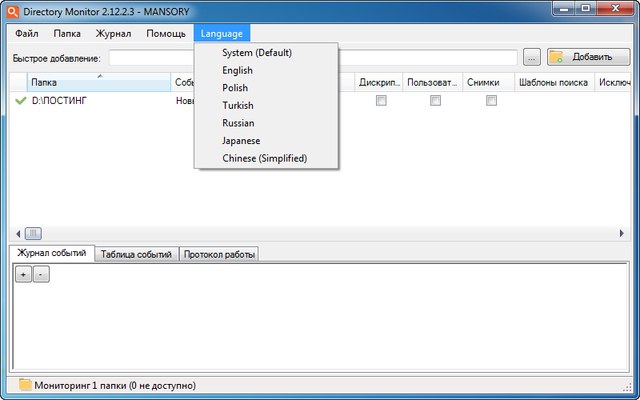The width and height of the screenshot is (640, 400).
Task: Click the left arrow of the horizontal scrollbar
Action: pos(17,232)
